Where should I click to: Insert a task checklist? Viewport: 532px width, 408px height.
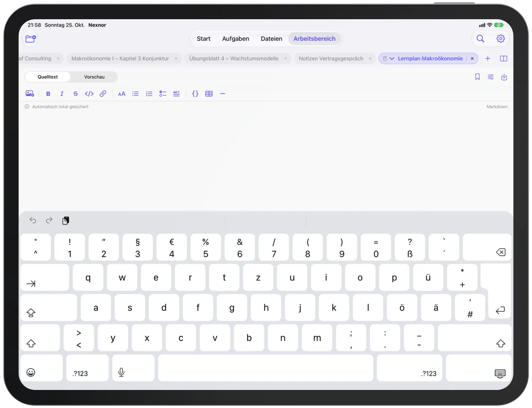point(163,94)
